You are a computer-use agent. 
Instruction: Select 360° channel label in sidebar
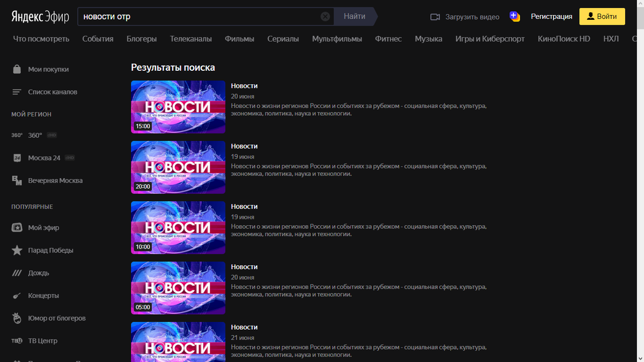click(35, 135)
